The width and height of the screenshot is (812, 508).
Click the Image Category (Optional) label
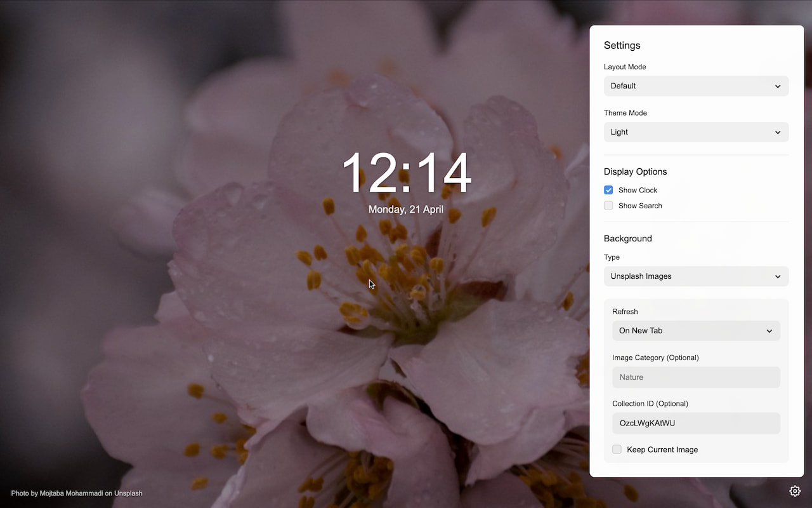[x=655, y=358]
